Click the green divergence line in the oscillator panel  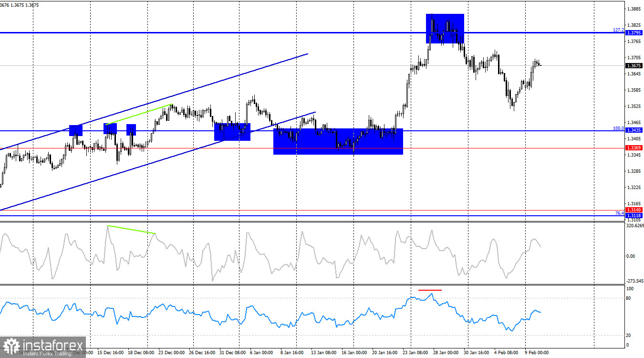pyautogui.click(x=131, y=230)
